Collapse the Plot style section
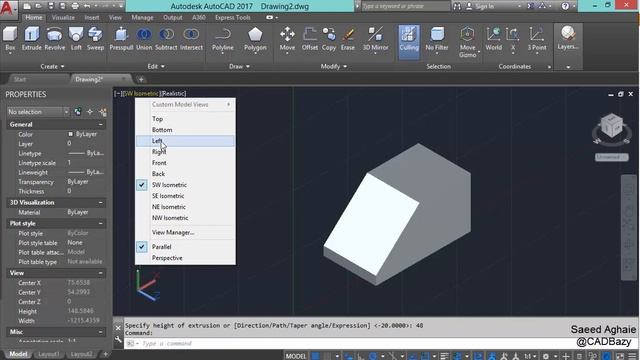This screenshot has height=360, width=640. (101, 223)
